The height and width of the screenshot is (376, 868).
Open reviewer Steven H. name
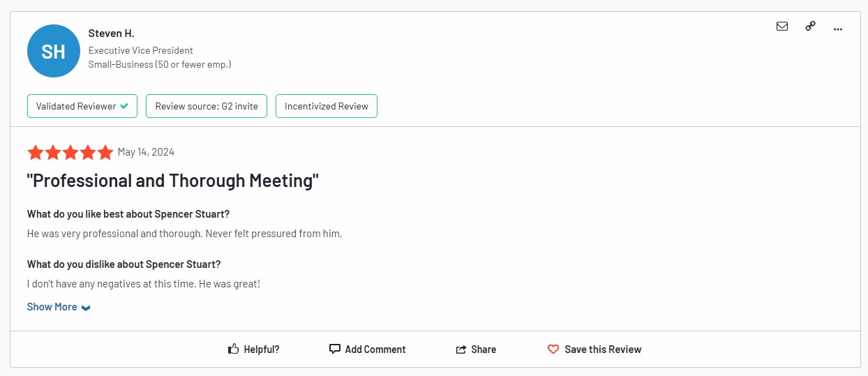112,33
